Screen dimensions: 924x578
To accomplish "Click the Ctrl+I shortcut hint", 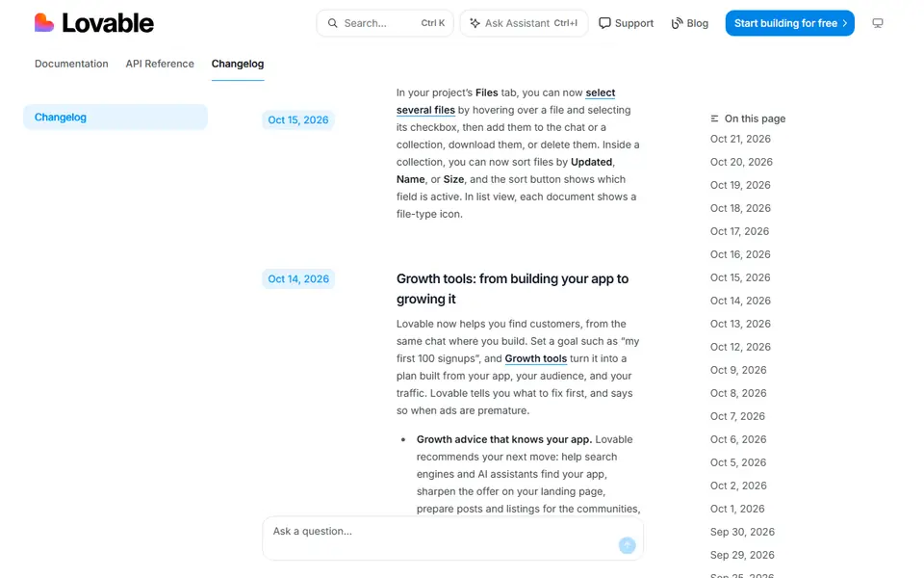I will [x=566, y=23].
